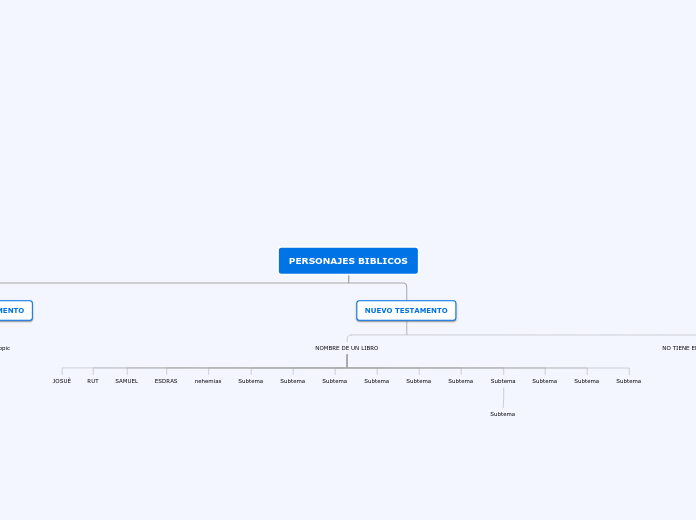Click the SAMUEL subtopic

tap(127, 381)
